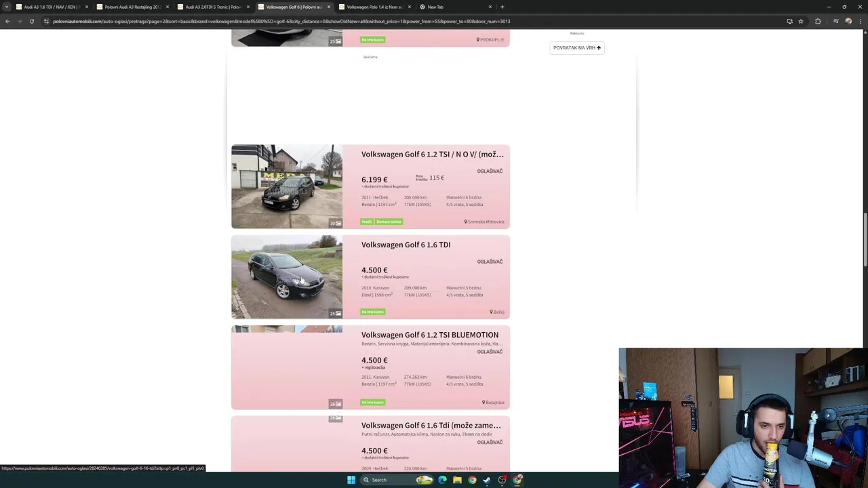Click 274.263 km mileage text
868x488 pixels.
[415, 377]
